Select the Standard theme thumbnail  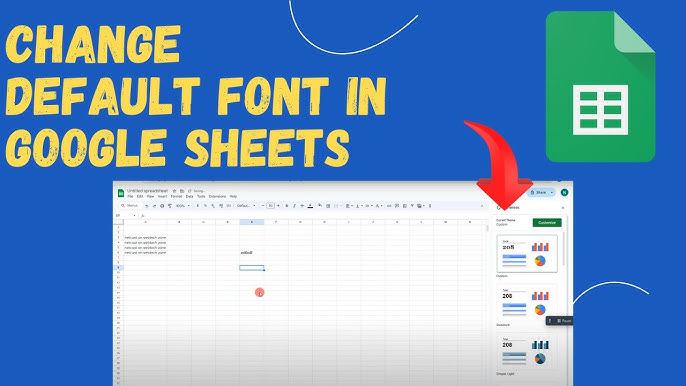click(x=527, y=303)
